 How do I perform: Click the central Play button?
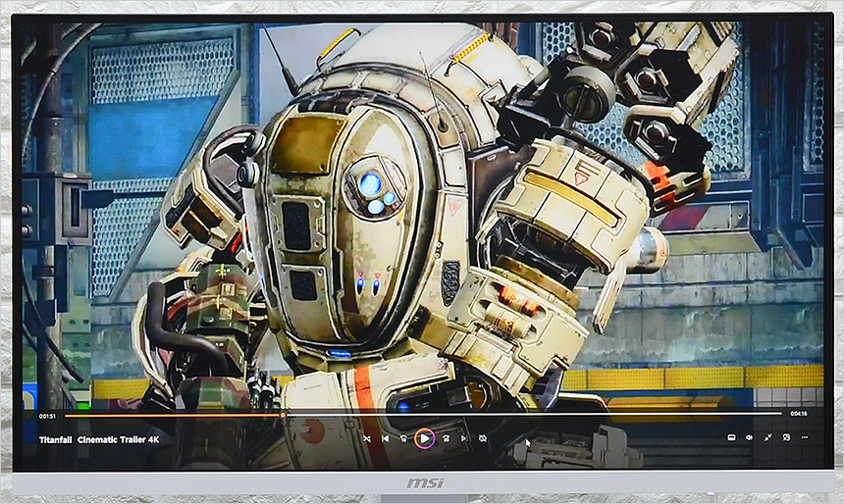[424, 439]
